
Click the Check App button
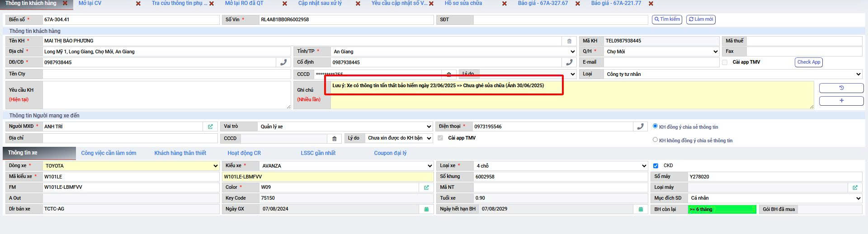(808, 62)
